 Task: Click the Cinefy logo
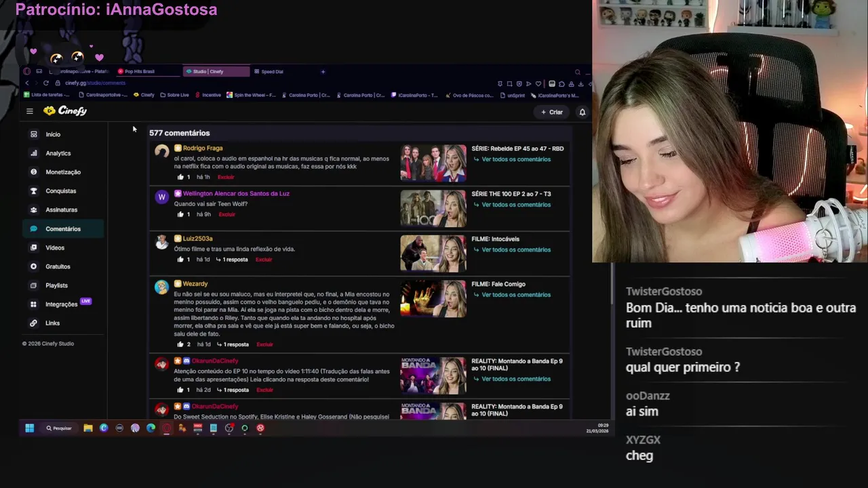[65, 111]
